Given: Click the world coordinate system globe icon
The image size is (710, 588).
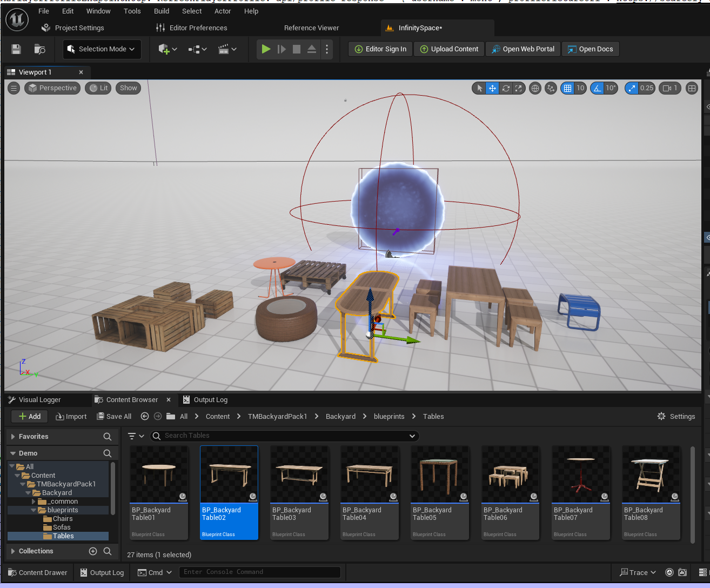Looking at the screenshot, I should 535,88.
